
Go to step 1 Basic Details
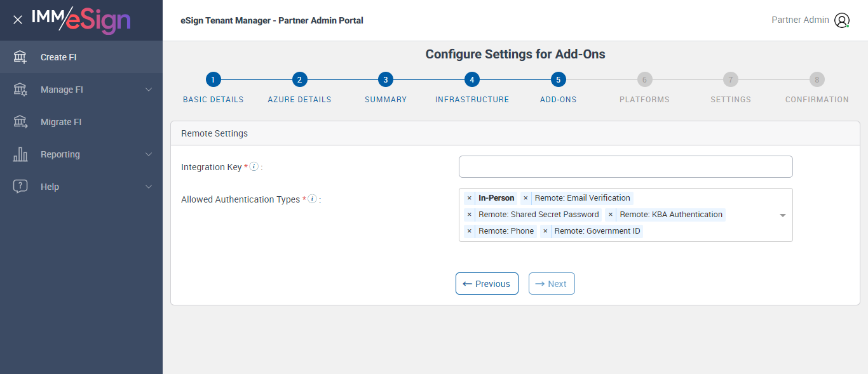[213, 80]
